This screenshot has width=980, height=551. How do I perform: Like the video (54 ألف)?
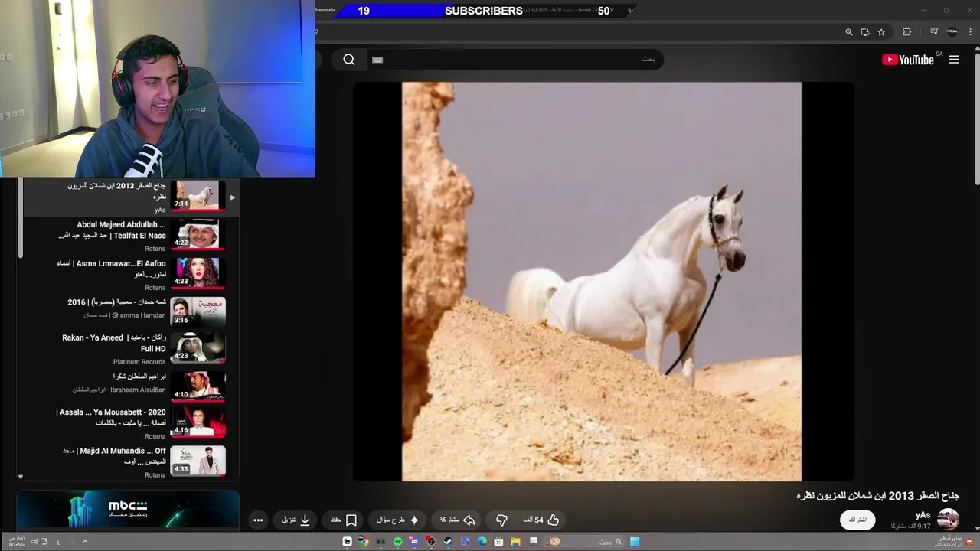coord(541,520)
